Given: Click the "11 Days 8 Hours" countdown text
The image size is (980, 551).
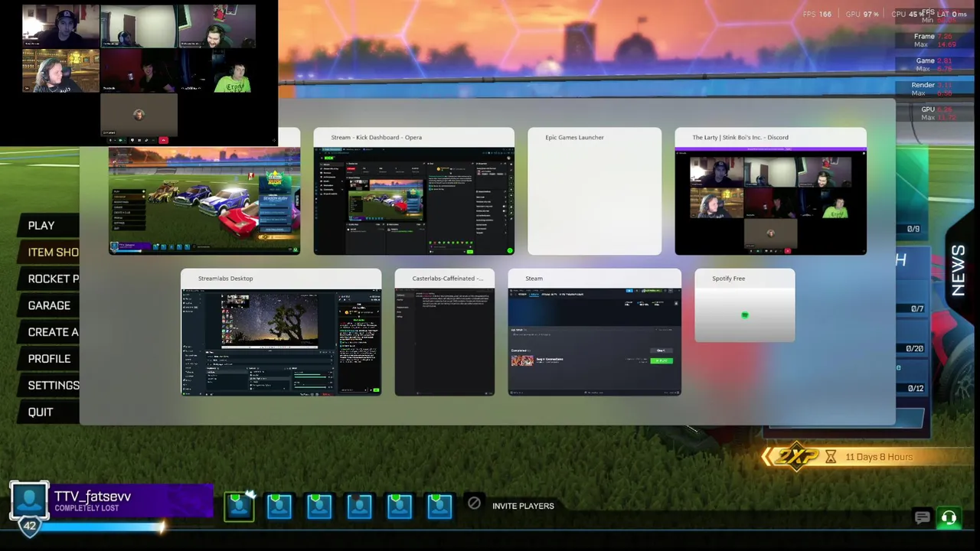Looking at the screenshot, I should click(879, 457).
